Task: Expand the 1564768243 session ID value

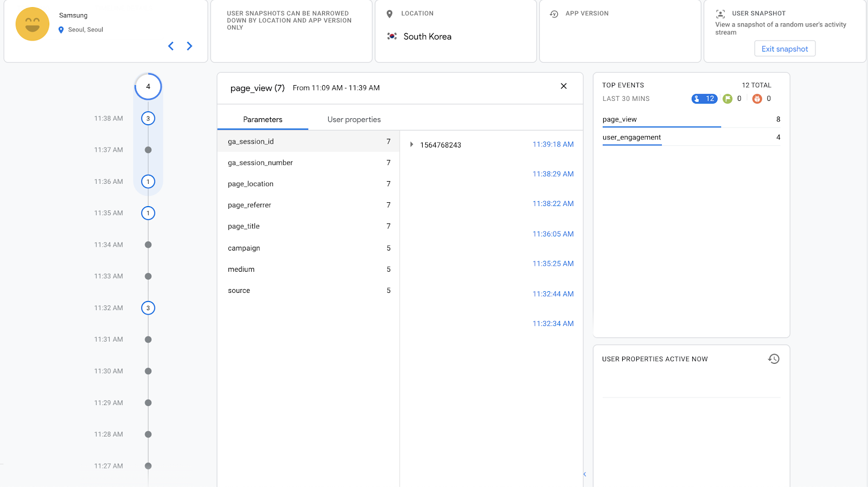Action: click(x=412, y=145)
